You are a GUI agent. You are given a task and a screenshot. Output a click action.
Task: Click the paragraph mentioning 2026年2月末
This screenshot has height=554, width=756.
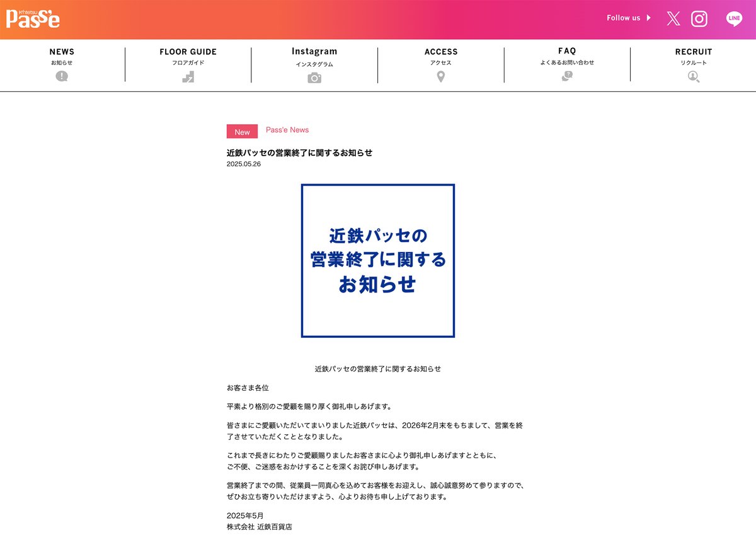click(375, 431)
